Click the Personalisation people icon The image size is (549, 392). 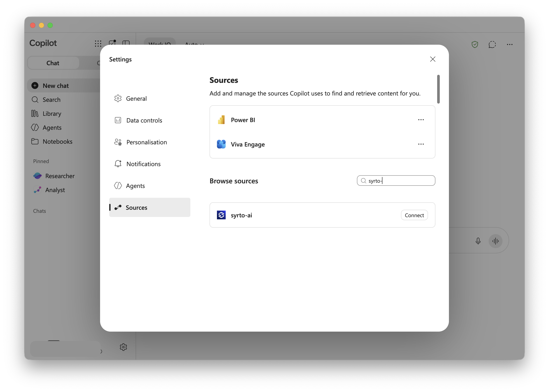pyautogui.click(x=118, y=142)
